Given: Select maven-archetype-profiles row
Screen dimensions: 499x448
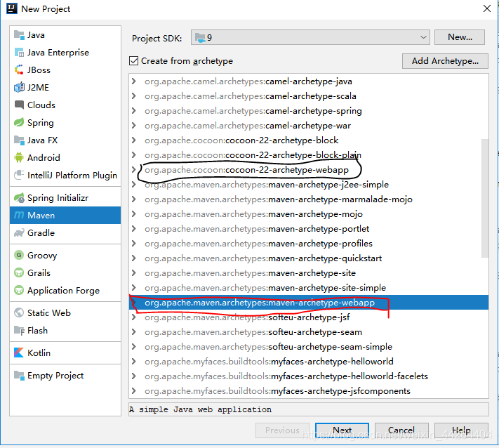Looking at the screenshot, I should click(309, 244).
